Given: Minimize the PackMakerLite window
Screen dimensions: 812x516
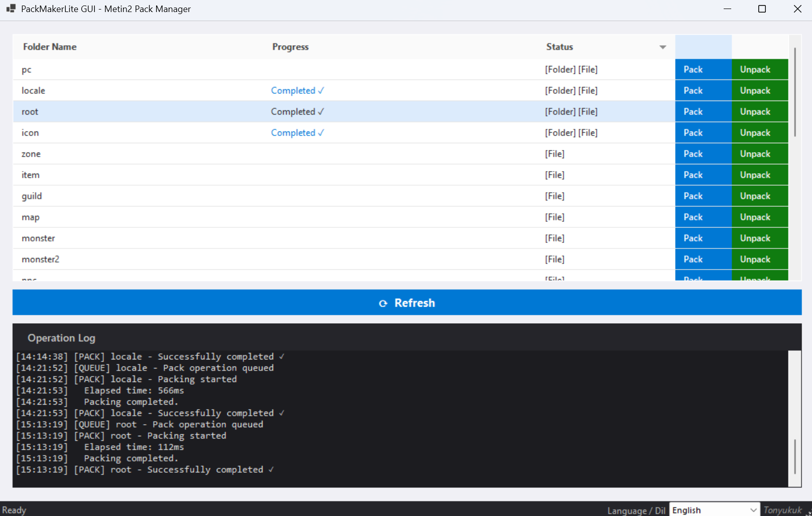Looking at the screenshot, I should 728,9.
